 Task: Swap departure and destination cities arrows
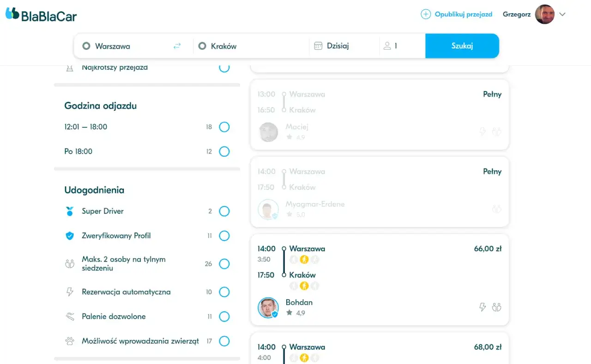pyautogui.click(x=177, y=46)
